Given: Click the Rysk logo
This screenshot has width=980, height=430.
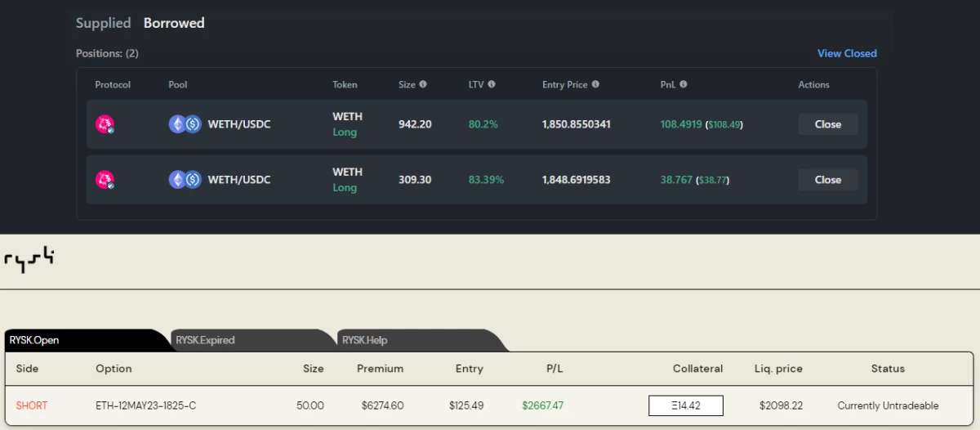Looking at the screenshot, I should pos(29,261).
